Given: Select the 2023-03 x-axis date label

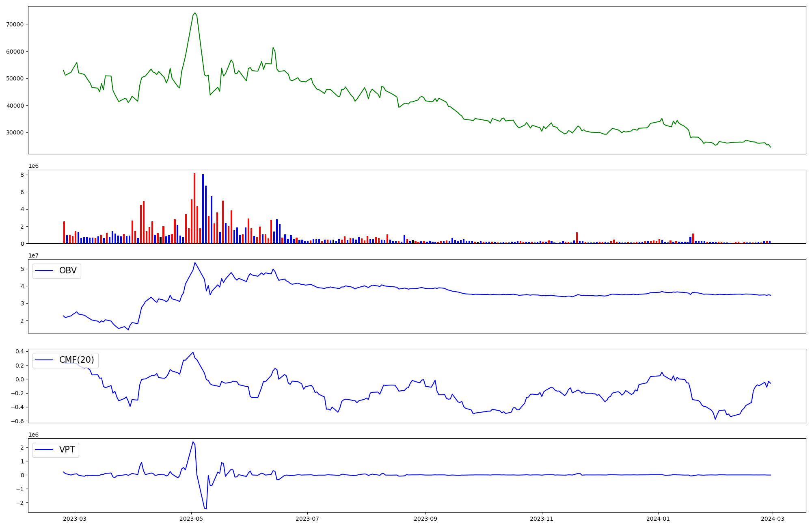Looking at the screenshot, I should click(75, 519).
